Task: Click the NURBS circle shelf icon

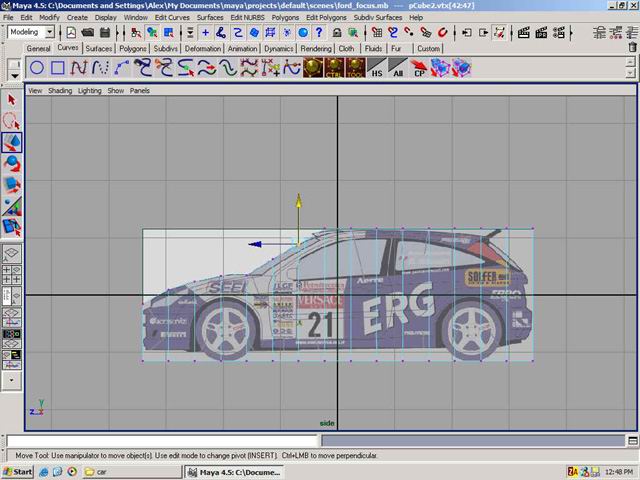Action: (x=37, y=68)
